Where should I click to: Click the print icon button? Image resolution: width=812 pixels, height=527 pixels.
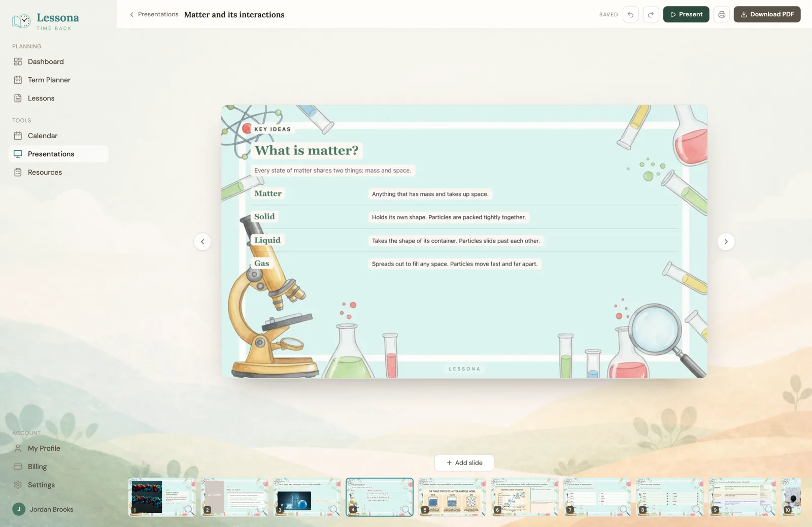pos(721,14)
